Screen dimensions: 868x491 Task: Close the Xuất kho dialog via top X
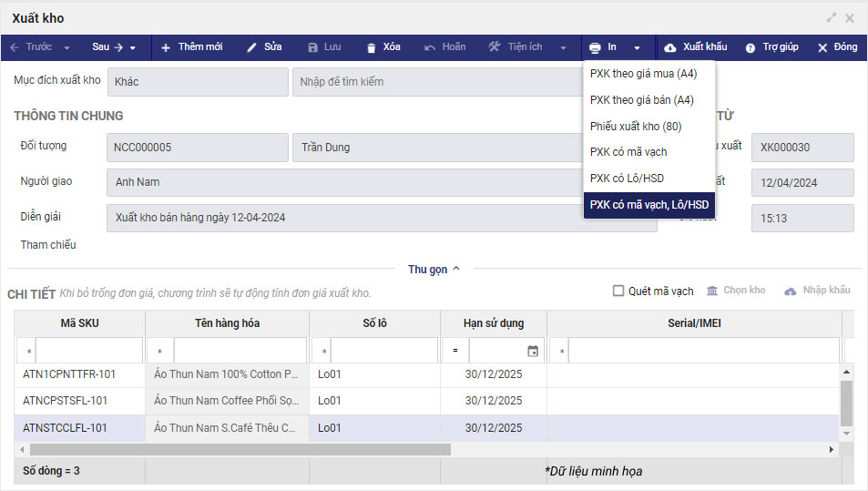pyautogui.click(x=850, y=18)
